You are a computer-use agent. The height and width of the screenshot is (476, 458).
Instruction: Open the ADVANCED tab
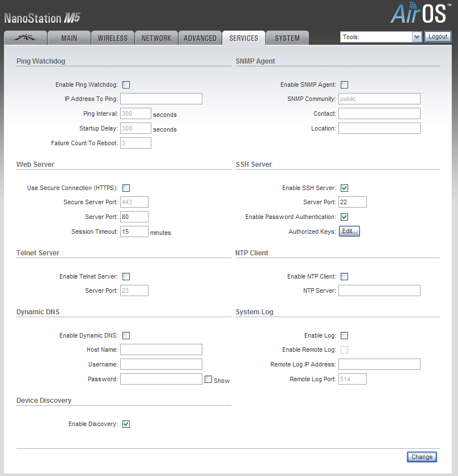(x=200, y=38)
